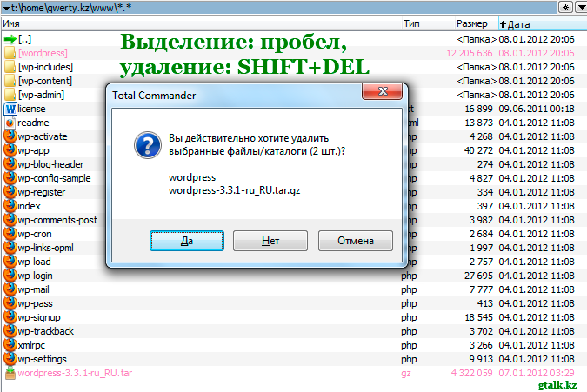
Task: Sort by the Тип column header
Action: (x=411, y=23)
